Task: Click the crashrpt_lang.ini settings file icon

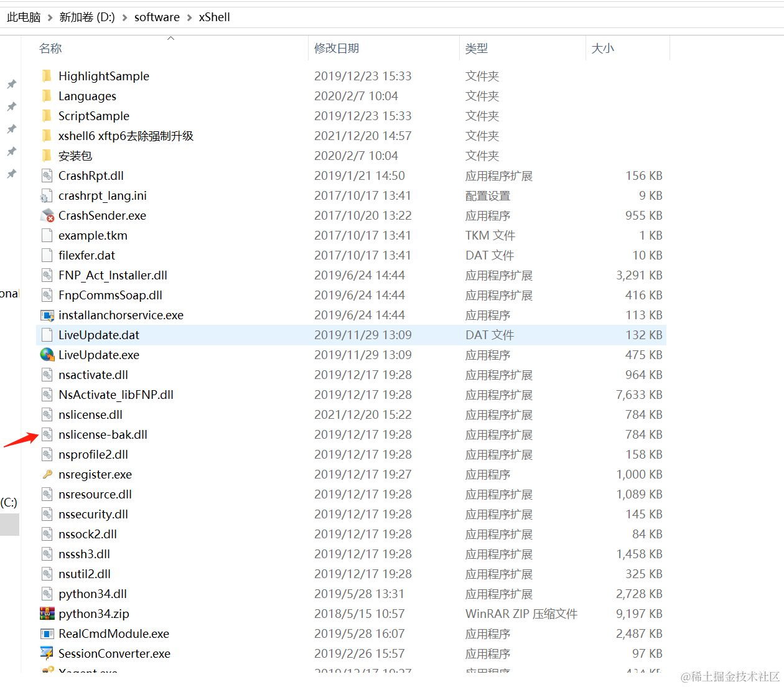Action: (x=47, y=195)
